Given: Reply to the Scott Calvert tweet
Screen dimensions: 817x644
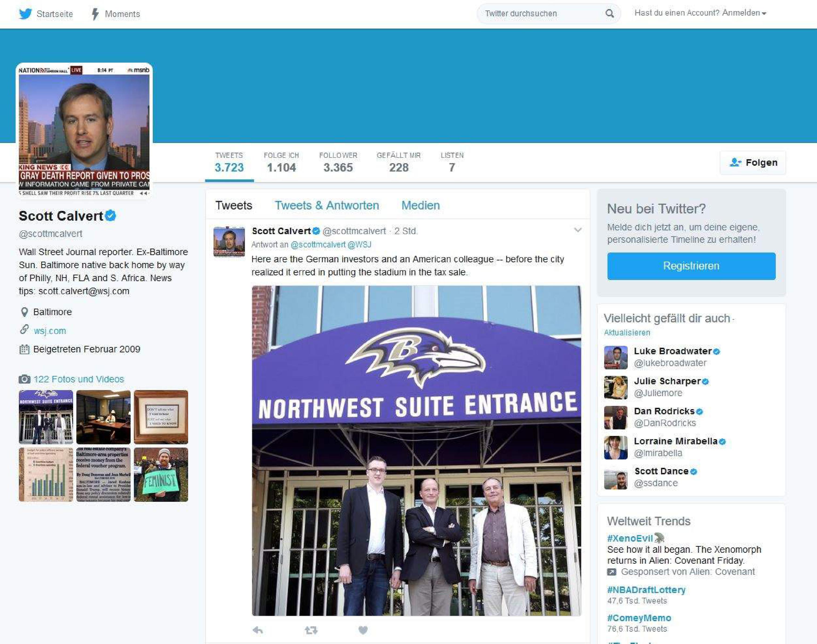Looking at the screenshot, I should 258,630.
